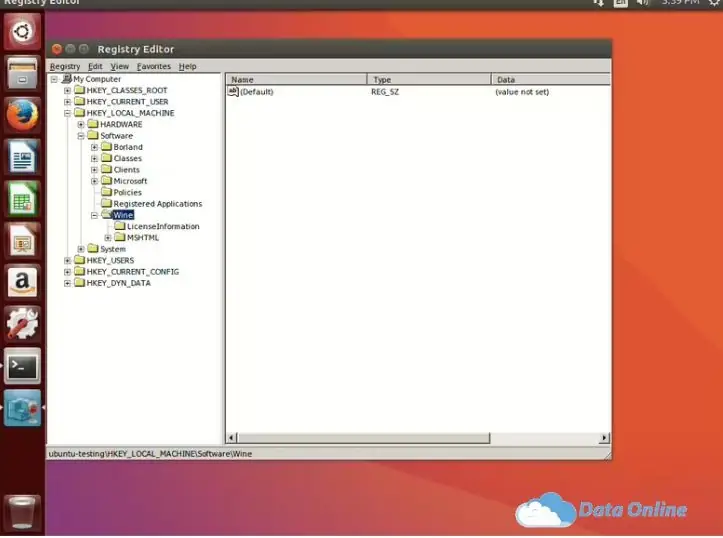Click the sound volume indicator in top panel
The width and height of the screenshot is (723, 538).
coord(643,3)
